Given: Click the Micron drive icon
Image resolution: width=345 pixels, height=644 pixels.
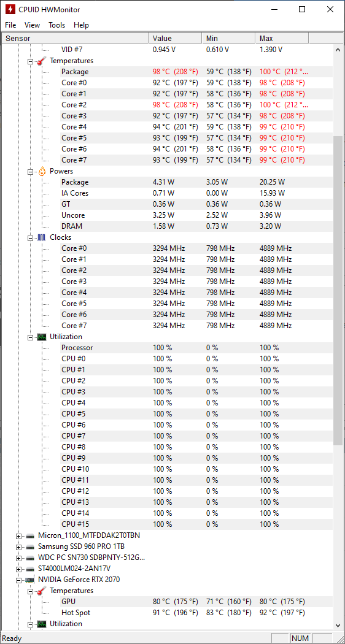Looking at the screenshot, I should point(30,536).
